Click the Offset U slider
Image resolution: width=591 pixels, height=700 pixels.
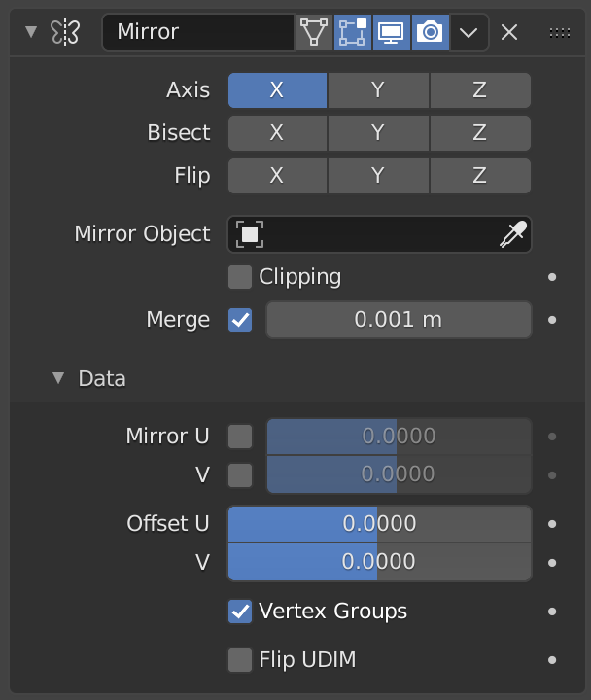[x=379, y=524]
